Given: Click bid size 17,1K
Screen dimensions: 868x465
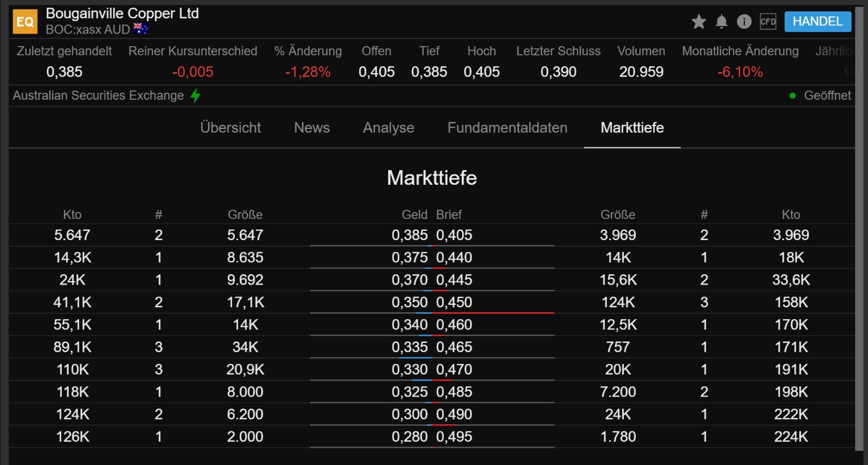Looking at the screenshot, I should [245, 302].
